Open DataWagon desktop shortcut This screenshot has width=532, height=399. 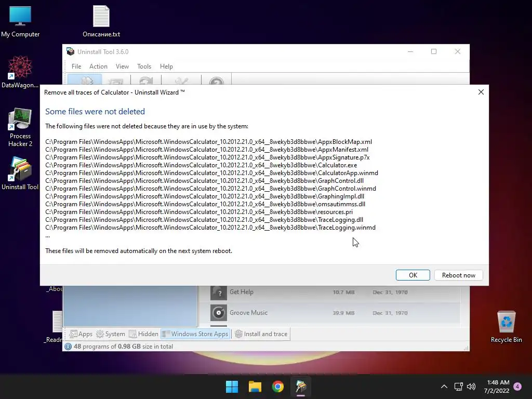pos(20,72)
